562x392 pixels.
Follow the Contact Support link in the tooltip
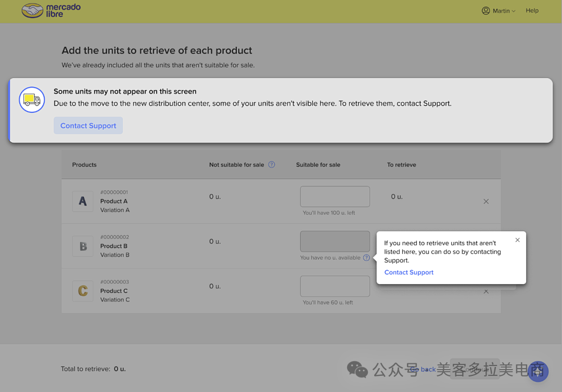pyautogui.click(x=408, y=272)
